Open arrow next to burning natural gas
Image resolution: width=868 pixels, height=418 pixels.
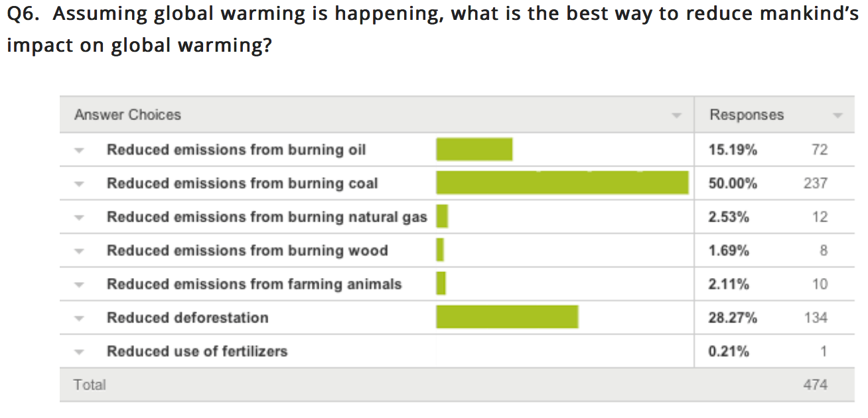79,218
